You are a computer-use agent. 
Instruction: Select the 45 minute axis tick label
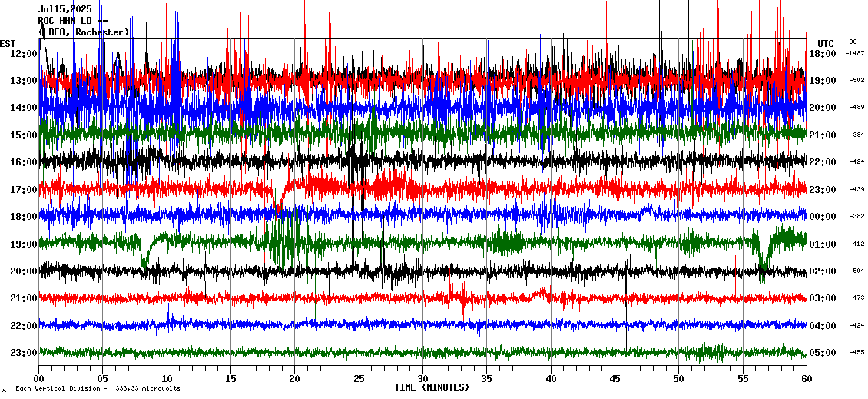pyautogui.click(x=615, y=379)
